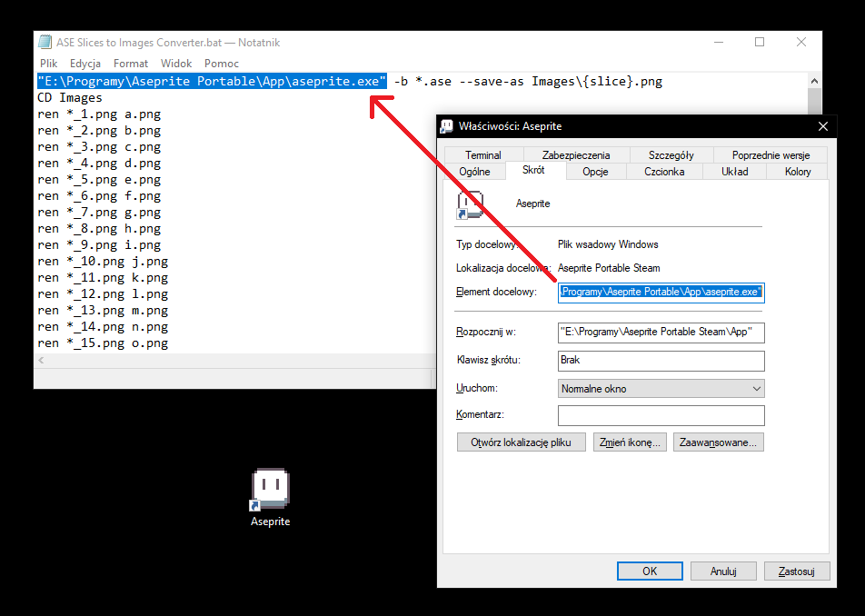Click the 'Plik wsadowy Windows' type text
The height and width of the screenshot is (616, 865).
click(608, 244)
